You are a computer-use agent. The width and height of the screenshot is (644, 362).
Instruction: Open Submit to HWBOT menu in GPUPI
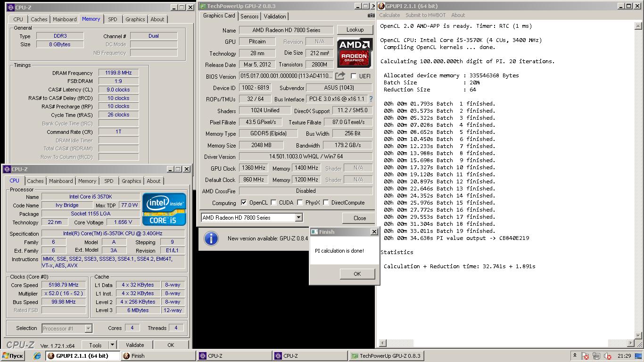(x=426, y=15)
